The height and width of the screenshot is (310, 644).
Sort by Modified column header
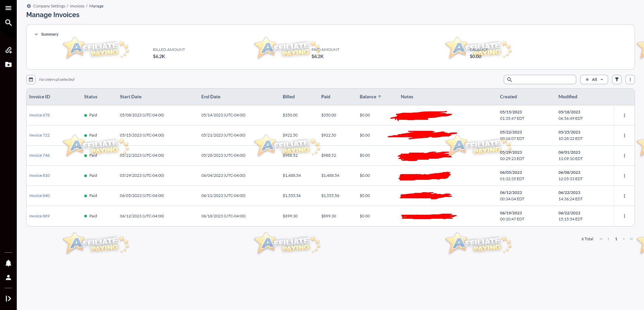(568, 97)
